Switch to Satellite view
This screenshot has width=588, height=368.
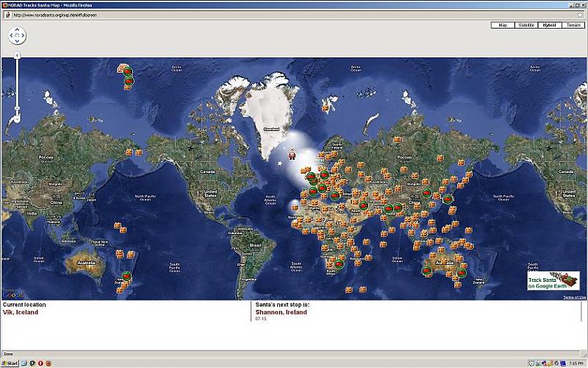click(526, 25)
